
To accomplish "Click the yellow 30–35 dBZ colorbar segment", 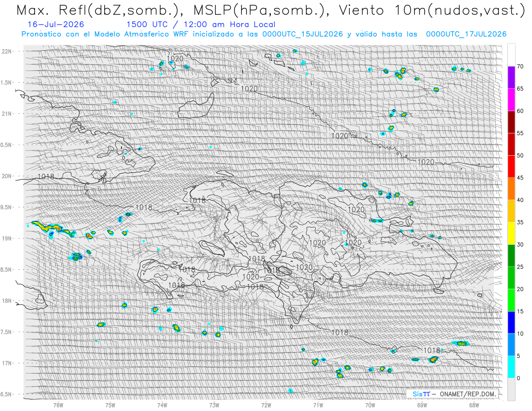I will [511, 233].
